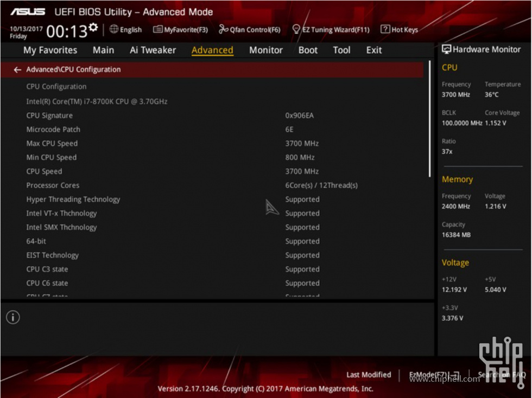Screen dimensions: 532x398
Task: Click the CPU heading in Hardware Monitor
Action: tap(449, 67)
